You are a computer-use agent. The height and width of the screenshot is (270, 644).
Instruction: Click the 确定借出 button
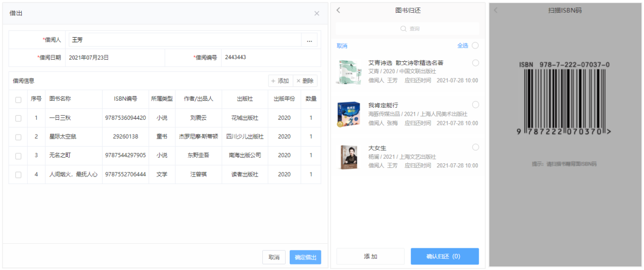[305, 257]
